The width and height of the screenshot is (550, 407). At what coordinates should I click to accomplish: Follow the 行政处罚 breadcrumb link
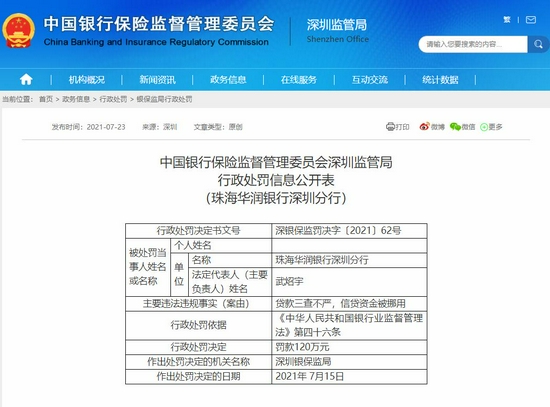(113, 99)
